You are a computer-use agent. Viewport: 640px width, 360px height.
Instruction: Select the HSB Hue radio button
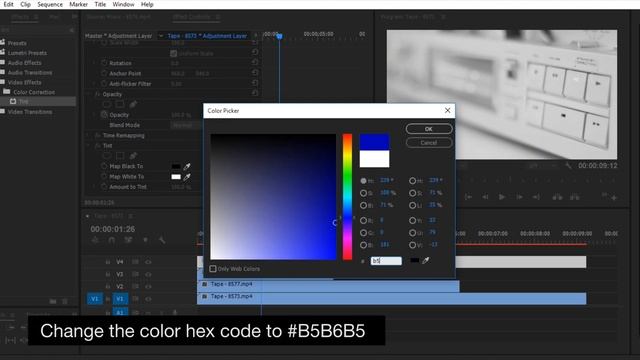pos(363,180)
